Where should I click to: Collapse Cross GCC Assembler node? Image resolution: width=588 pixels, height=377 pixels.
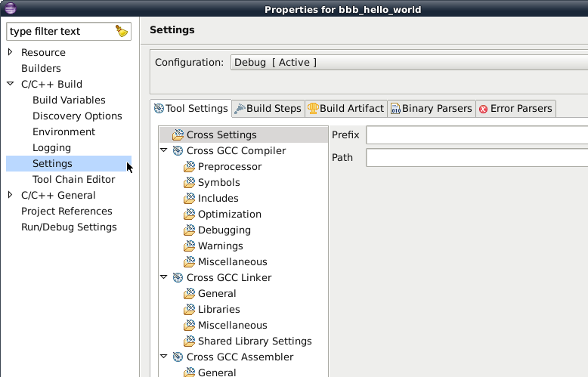[163, 357]
